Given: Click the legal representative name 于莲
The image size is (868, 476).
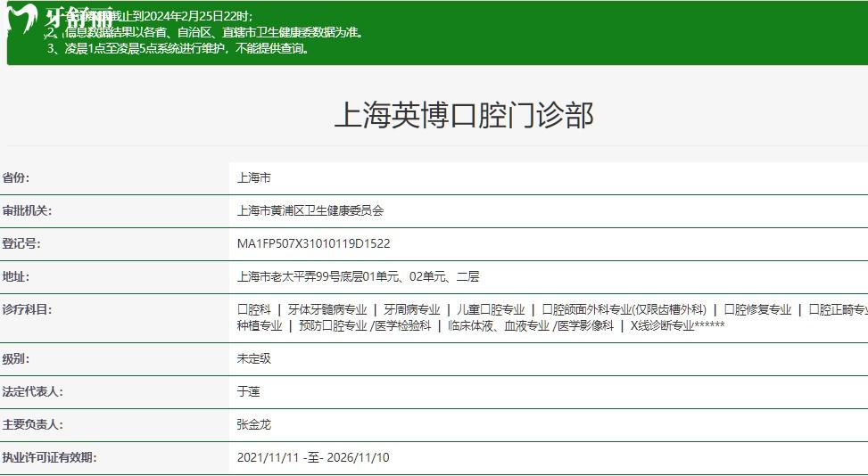Looking at the screenshot, I should pyautogui.click(x=249, y=392).
